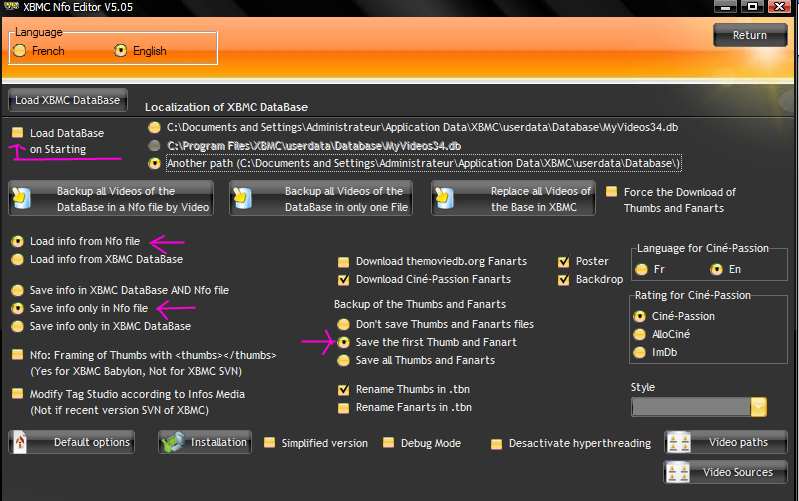Screen dimensions: 799x501
Task: Open the Installation button
Action: [205, 442]
